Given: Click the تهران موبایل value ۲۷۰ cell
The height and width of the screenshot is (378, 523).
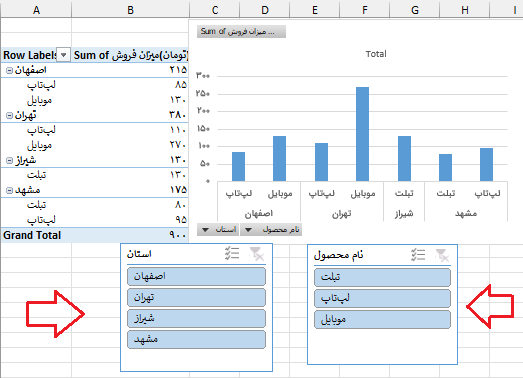Looking at the screenshot, I should [130, 145].
